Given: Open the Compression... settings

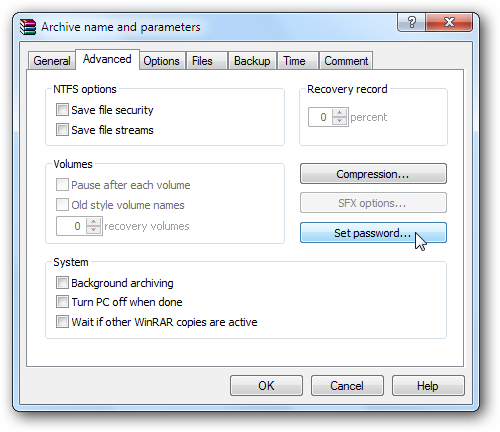Looking at the screenshot, I should coord(373,174).
